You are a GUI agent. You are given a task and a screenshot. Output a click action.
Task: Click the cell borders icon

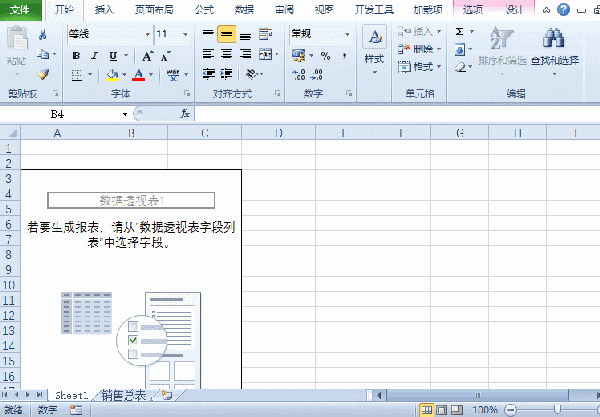[x=77, y=75]
